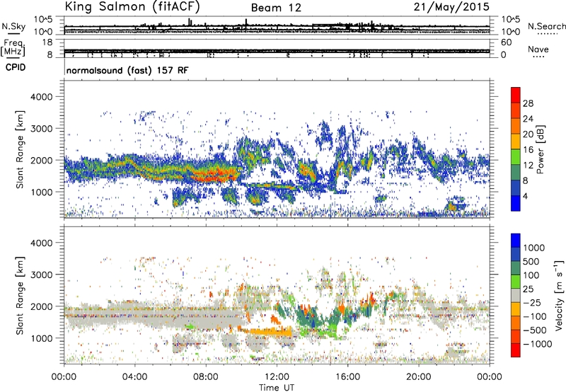Click the '16:00' time axis tick label
The width and height of the screenshot is (566, 392).
pyautogui.click(x=347, y=377)
